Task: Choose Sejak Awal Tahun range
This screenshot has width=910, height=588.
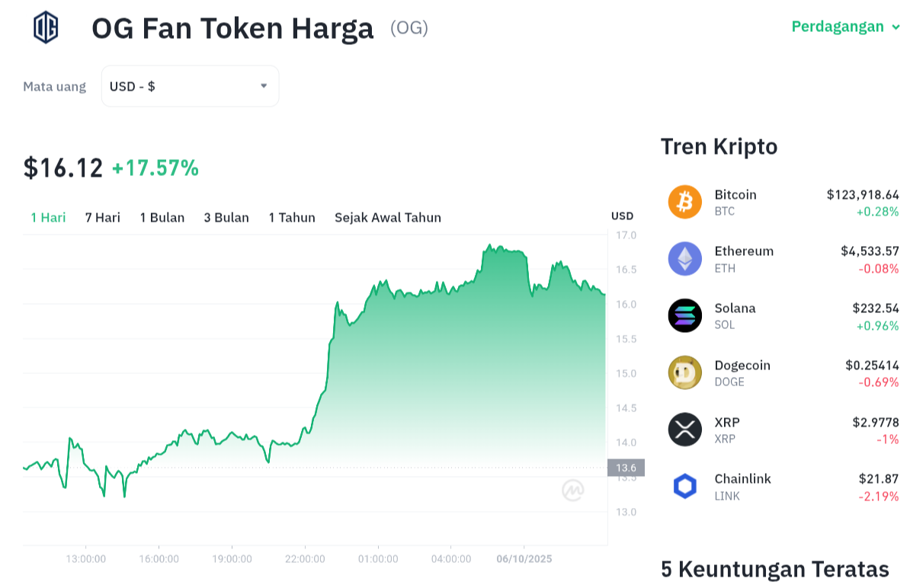Action: tap(388, 218)
